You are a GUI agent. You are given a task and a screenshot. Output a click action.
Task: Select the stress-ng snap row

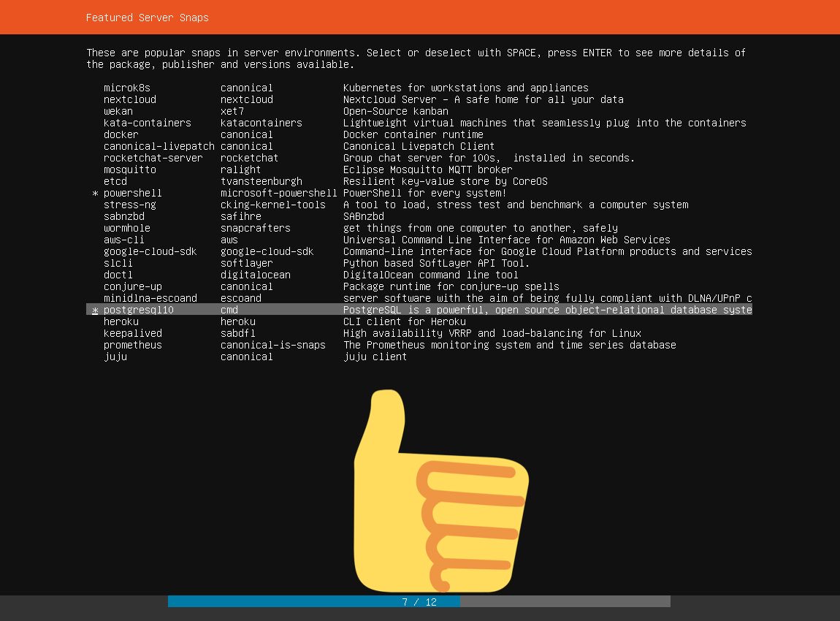pos(419,205)
